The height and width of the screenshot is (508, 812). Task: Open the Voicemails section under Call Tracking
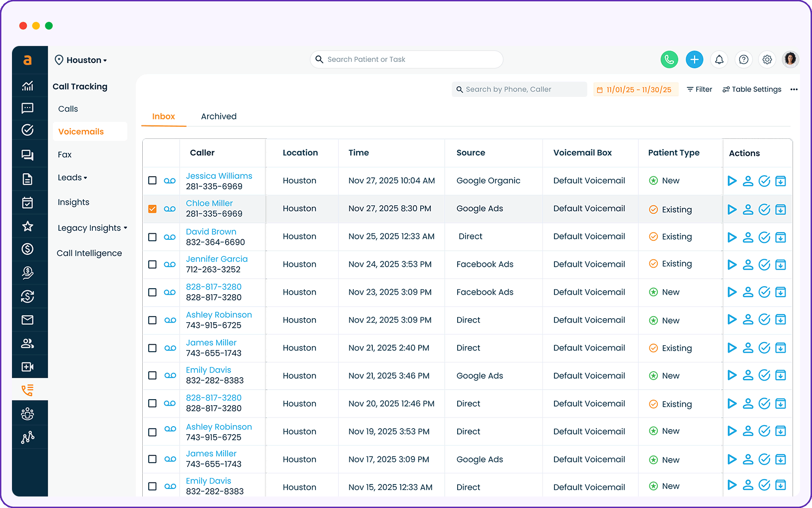pos(81,131)
